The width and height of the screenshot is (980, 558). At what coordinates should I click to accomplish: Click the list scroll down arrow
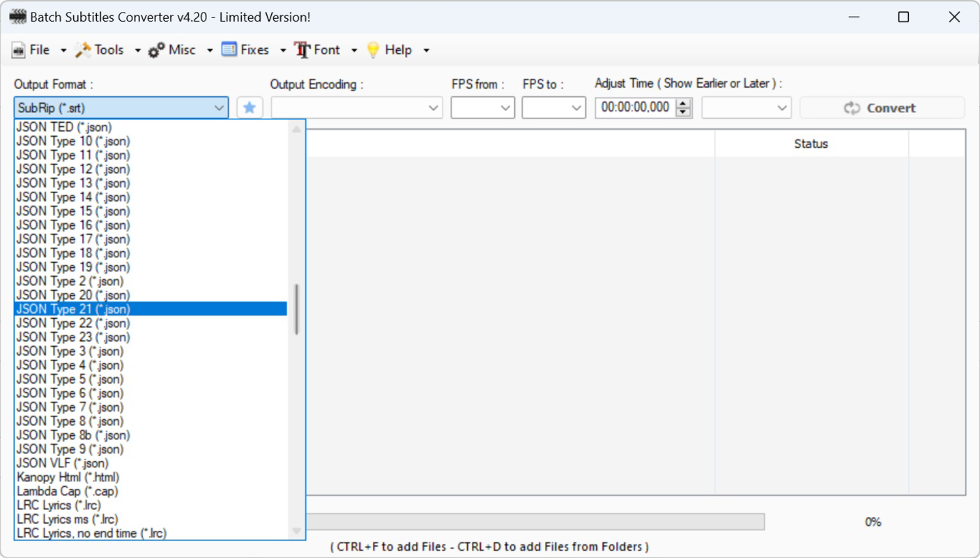pos(297,531)
